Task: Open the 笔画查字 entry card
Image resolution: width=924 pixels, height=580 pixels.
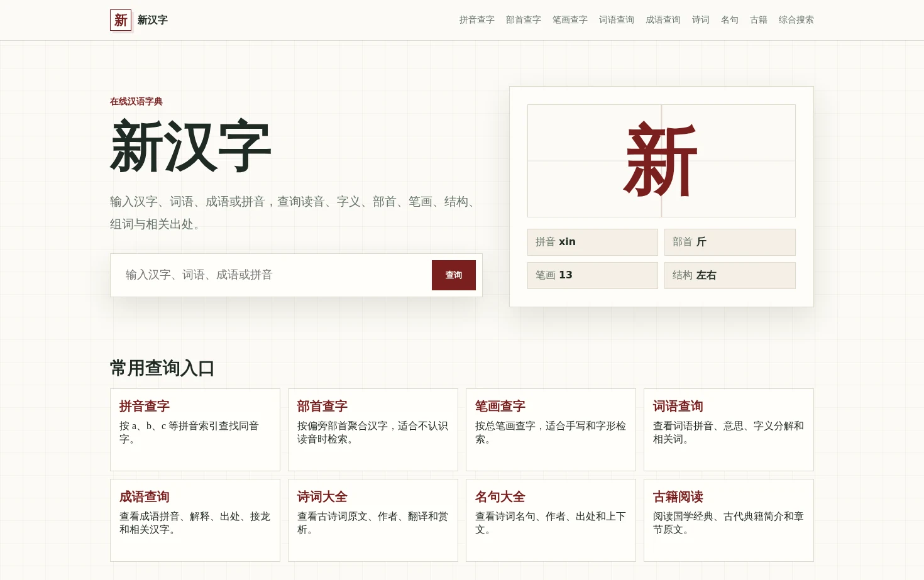Action: coord(551,430)
